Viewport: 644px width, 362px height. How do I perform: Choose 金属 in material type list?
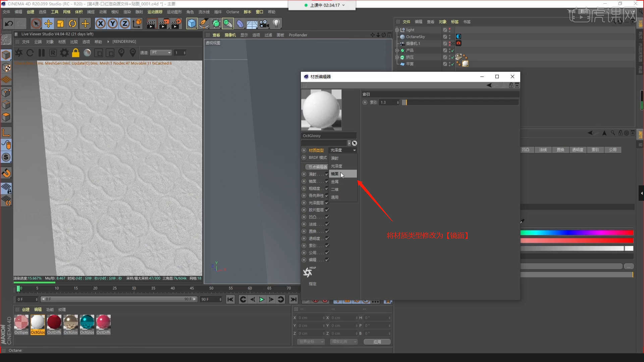(343, 182)
